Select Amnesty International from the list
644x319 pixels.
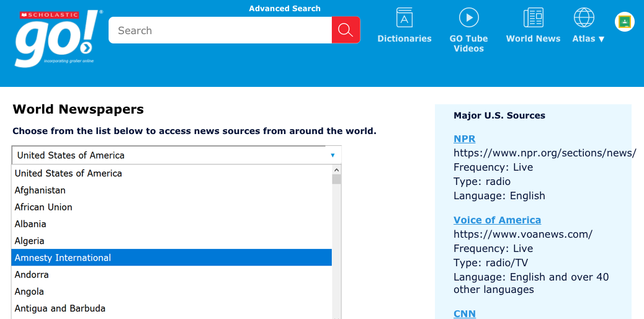(x=63, y=258)
